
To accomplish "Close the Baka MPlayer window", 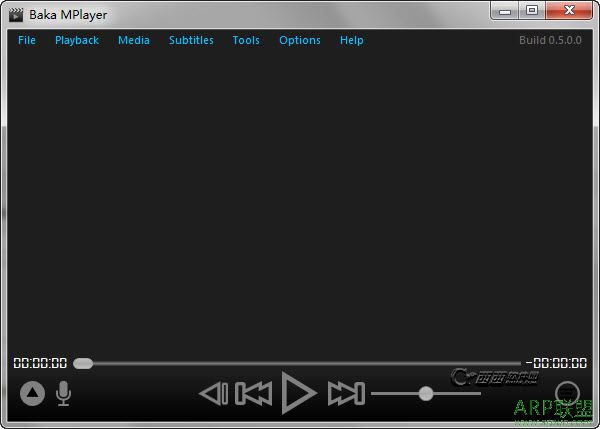I will (569, 11).
